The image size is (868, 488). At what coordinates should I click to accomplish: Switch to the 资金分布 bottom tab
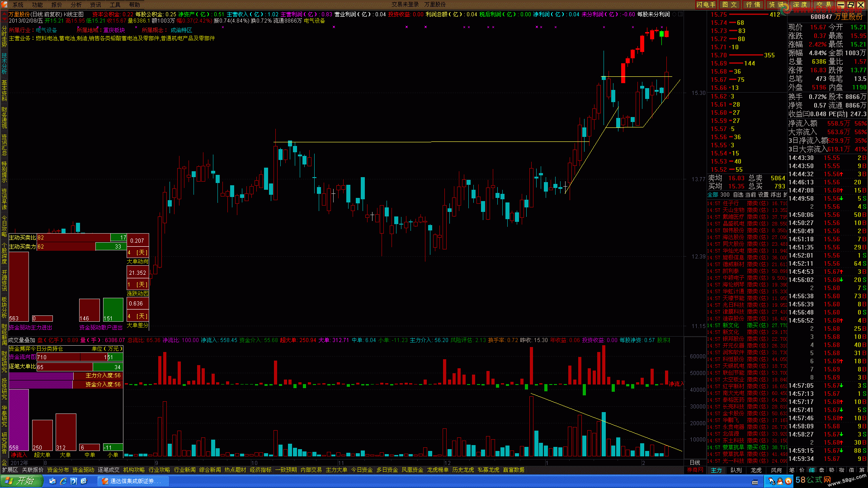pyautogui.click(x=58, y=470)
